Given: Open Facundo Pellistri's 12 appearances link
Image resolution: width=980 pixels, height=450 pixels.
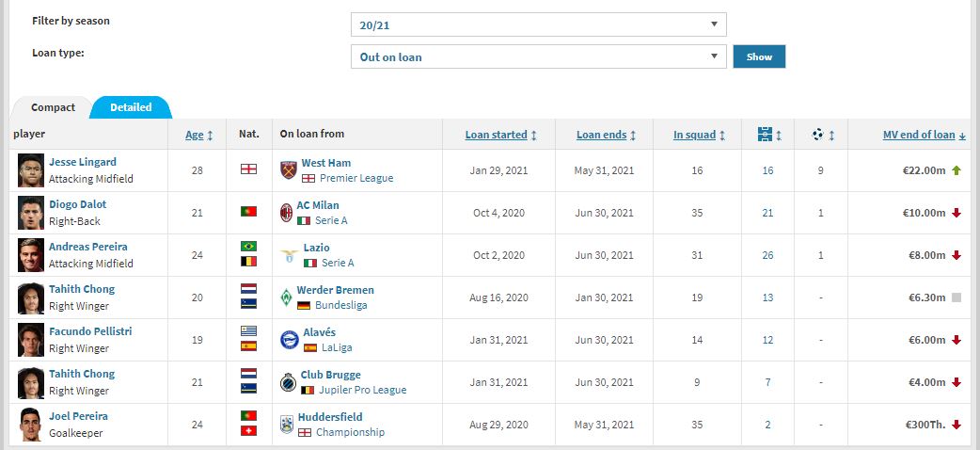Looking at the screenshot, I should tap(767, 340).
